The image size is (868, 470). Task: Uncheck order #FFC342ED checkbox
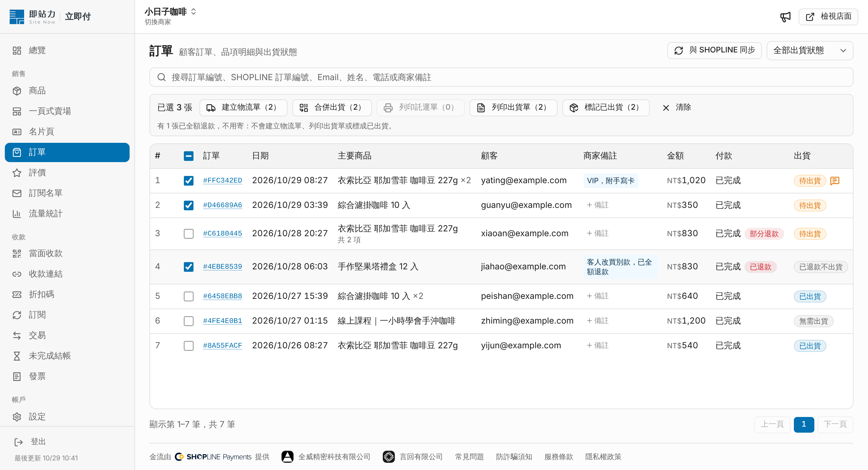pos(188,180)
